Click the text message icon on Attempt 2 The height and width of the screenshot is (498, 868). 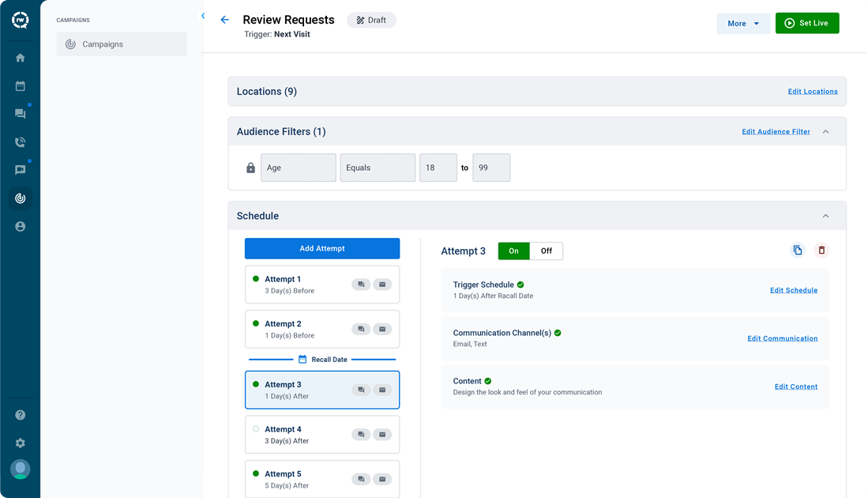pos(361,329)
